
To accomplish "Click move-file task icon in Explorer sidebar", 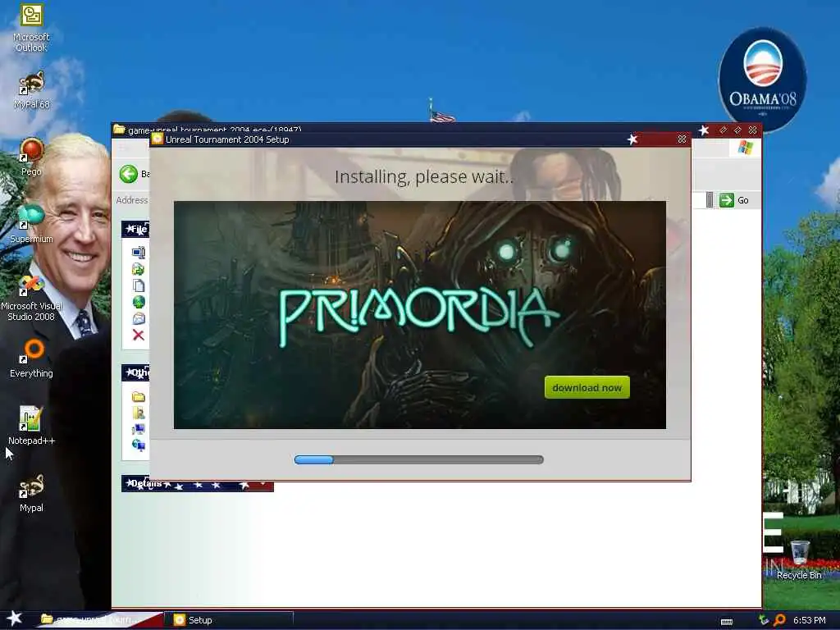I will click(138, 269).
